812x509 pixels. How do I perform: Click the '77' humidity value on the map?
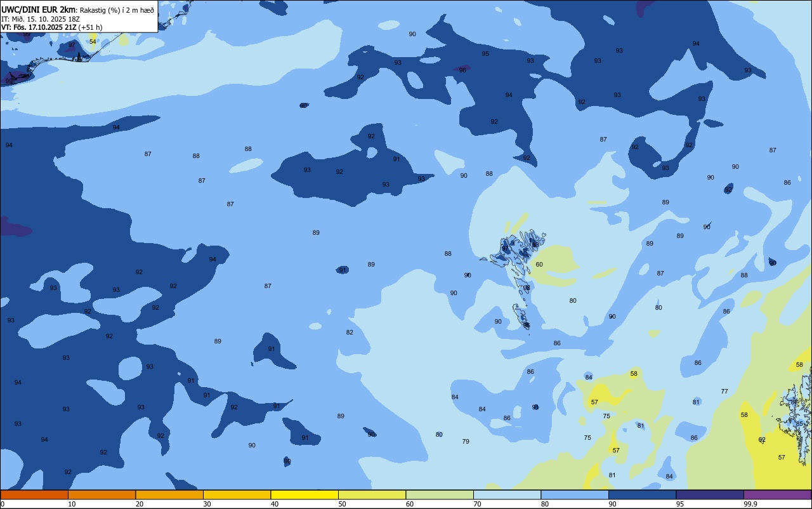pyautogui.click(x=724, y=392)
